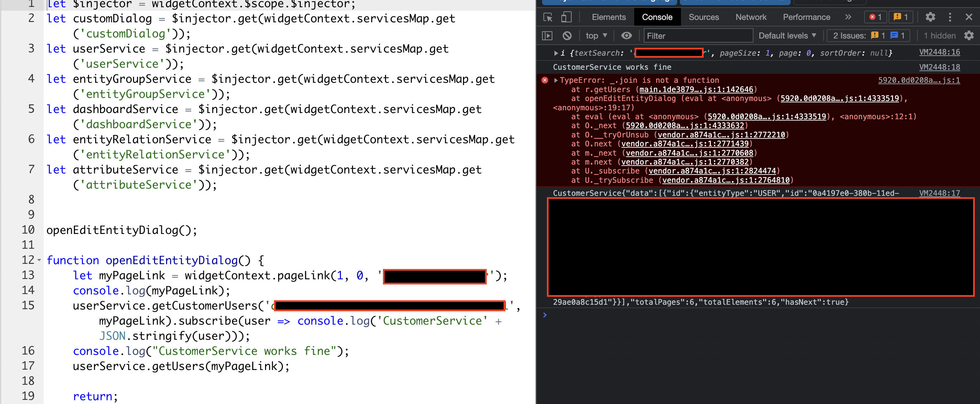The image size is (980, 404).
Task: Open console settings on the filter bar
Action: coord(969,35)
